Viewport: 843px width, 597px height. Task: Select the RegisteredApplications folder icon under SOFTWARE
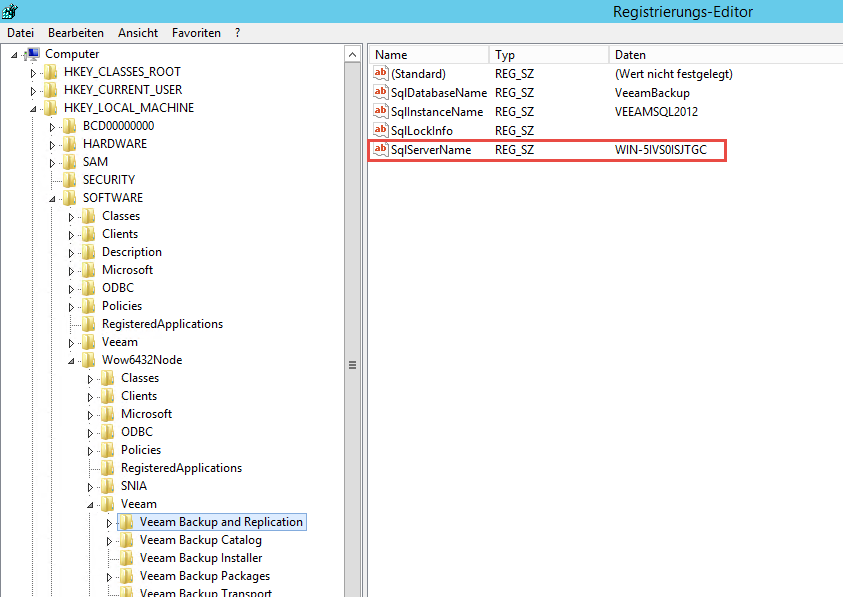click(x=89, y=324)
